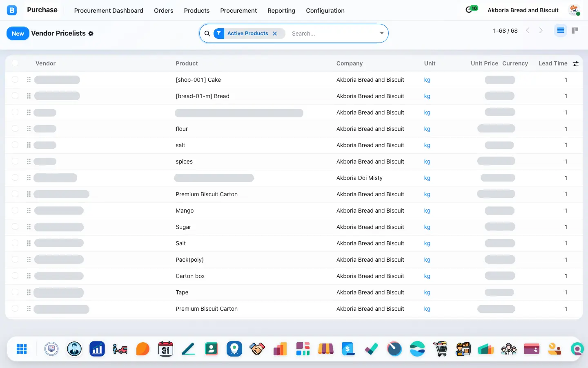Viewport: 588px width, 368px height.
Task: Focus the Search input field
Action: pos(333,34)
